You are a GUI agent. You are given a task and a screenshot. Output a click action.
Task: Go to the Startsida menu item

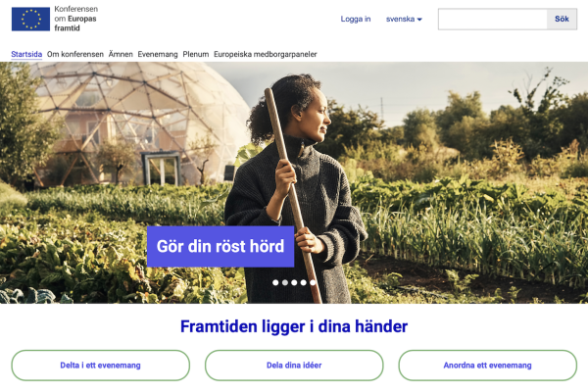point(26,54)
